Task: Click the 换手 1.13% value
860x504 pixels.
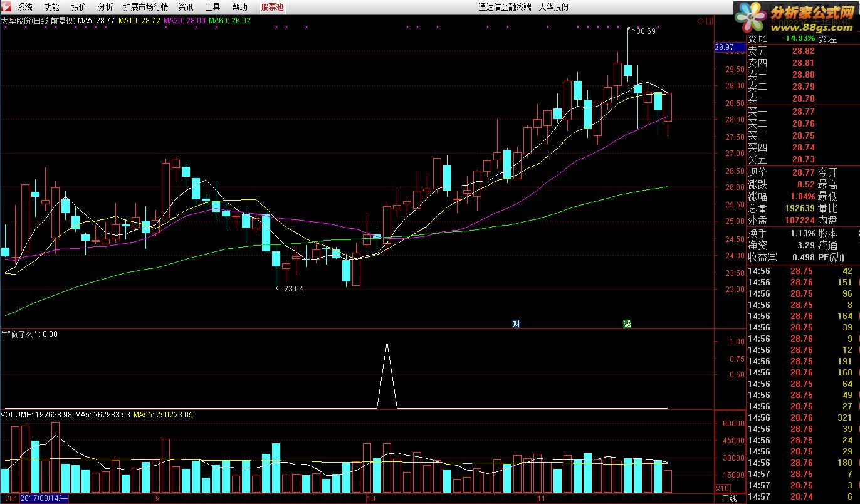Action: tap(802, 233)
